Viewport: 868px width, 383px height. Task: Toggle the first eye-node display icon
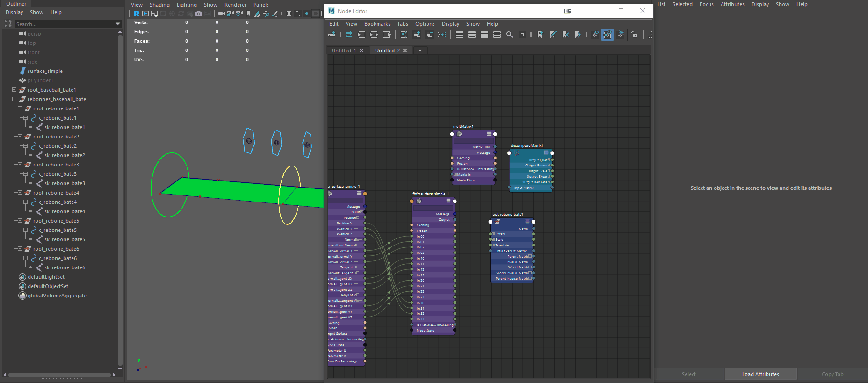595,35
